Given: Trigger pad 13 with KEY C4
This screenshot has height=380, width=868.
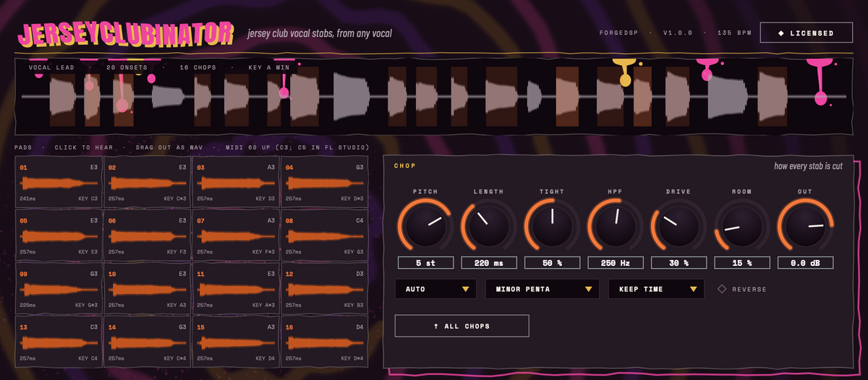Looking at the screenshot, I should point(59,342).
